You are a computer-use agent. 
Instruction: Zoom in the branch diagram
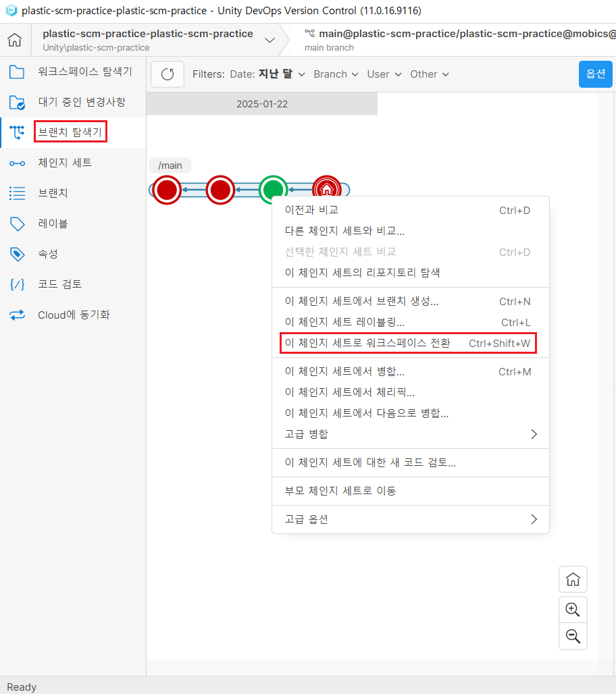point(573,610)
